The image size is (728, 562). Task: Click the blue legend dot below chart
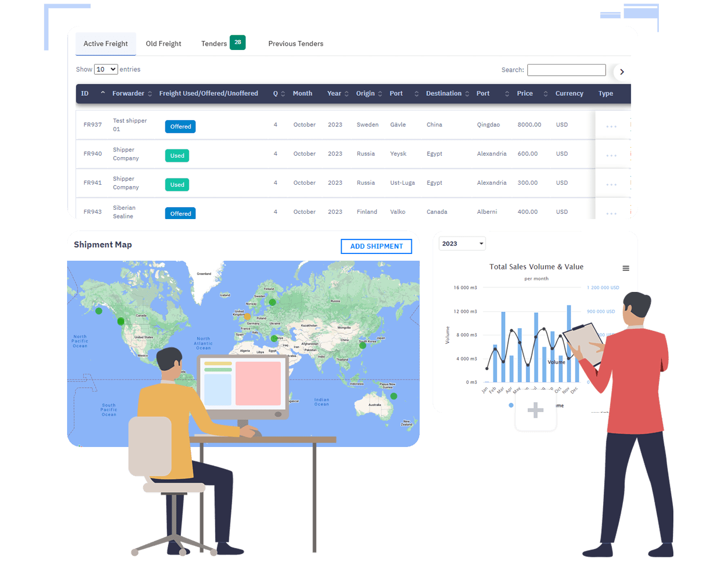coord(511,405)
